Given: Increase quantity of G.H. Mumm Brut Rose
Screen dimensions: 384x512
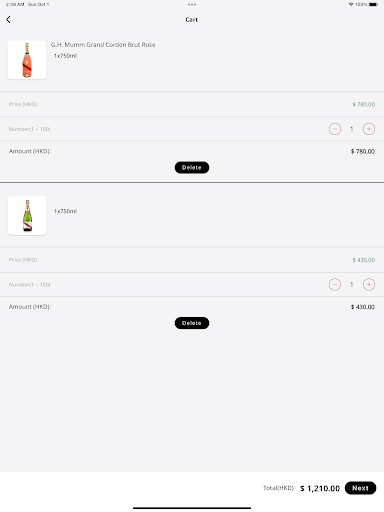Looking at the screenshot, I should (369, 129).
